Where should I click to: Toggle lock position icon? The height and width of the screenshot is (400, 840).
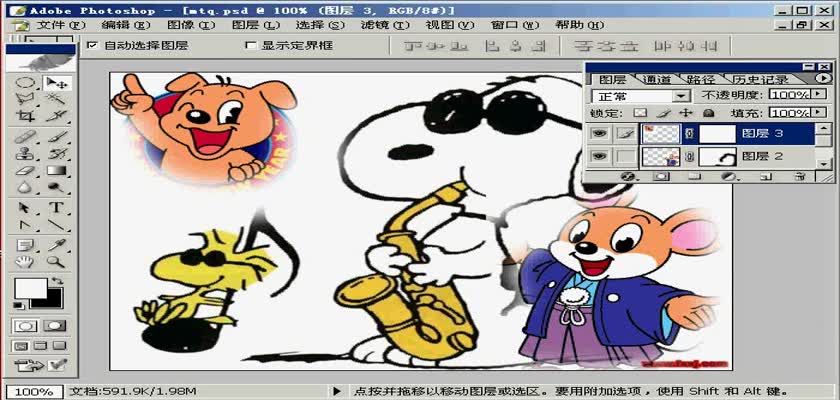(x=686, y=113)
